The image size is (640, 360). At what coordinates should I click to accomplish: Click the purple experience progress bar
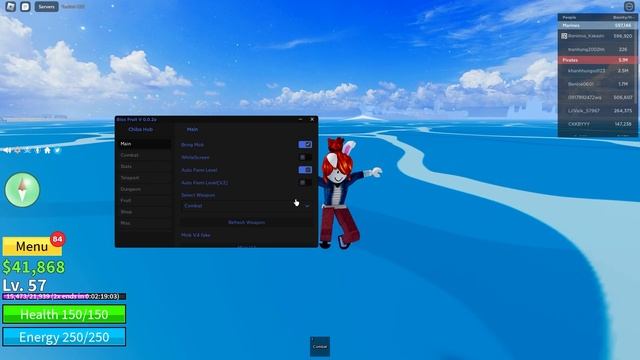pyautogui.click(x=64, y=296)
